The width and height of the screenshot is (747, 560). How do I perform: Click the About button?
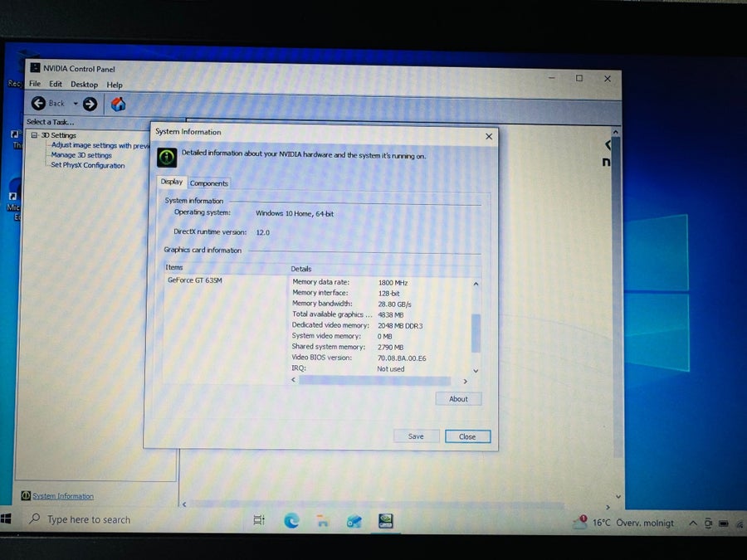point(458,399)
